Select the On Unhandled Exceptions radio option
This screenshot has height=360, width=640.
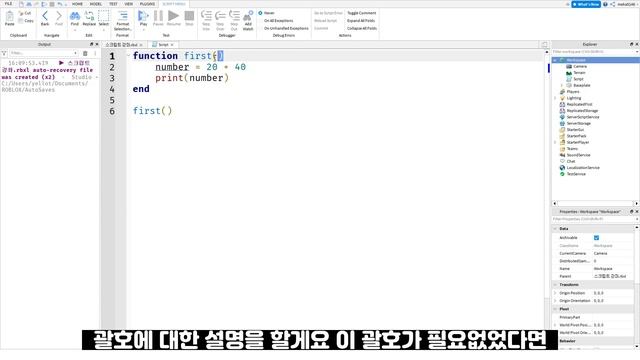tap(286, 28)
